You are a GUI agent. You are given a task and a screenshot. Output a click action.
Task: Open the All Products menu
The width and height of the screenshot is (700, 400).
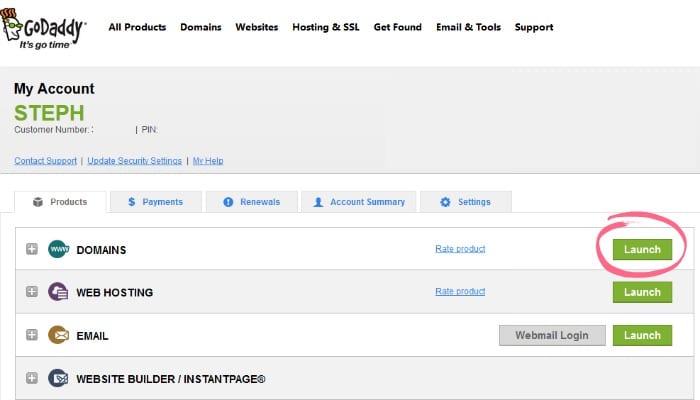[x=137, y=27]
